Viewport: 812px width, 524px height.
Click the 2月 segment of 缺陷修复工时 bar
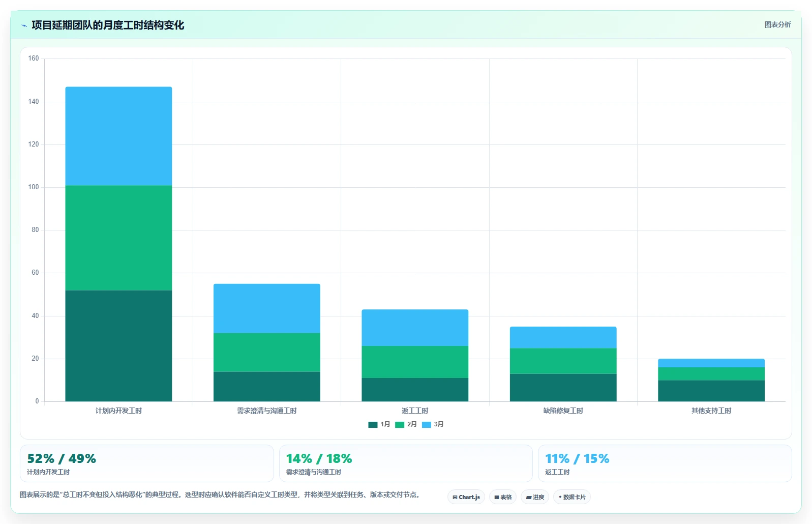tap(563, 361)
